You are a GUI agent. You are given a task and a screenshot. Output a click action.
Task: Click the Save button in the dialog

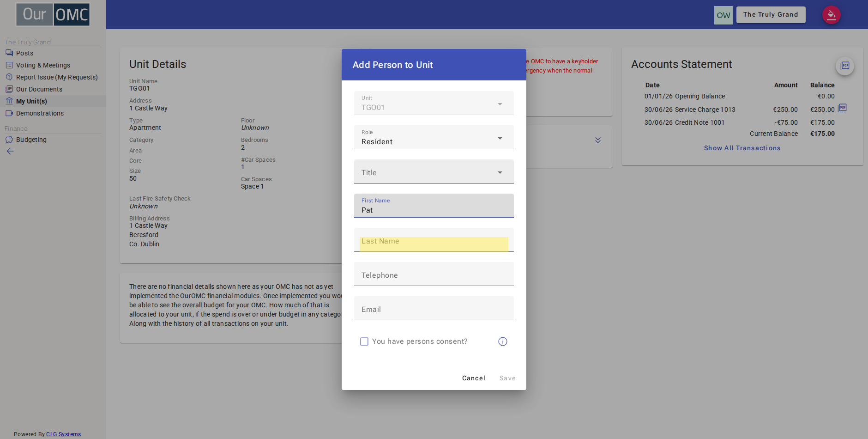(x=507, y=378)
